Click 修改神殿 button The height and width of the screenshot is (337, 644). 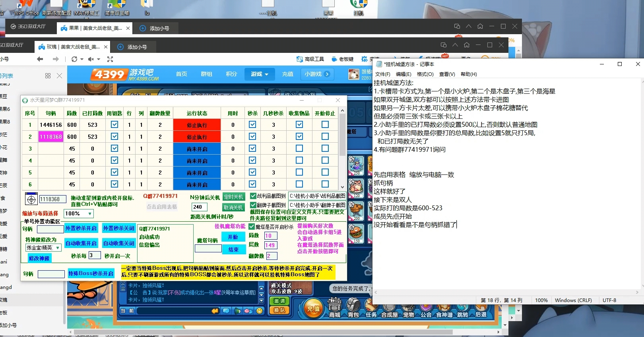point(39,258)
